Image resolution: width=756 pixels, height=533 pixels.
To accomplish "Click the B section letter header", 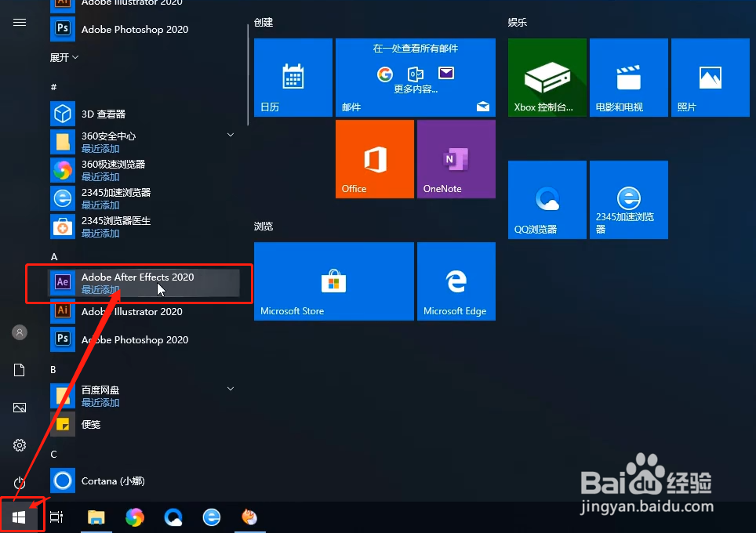I will coord(53,370).
